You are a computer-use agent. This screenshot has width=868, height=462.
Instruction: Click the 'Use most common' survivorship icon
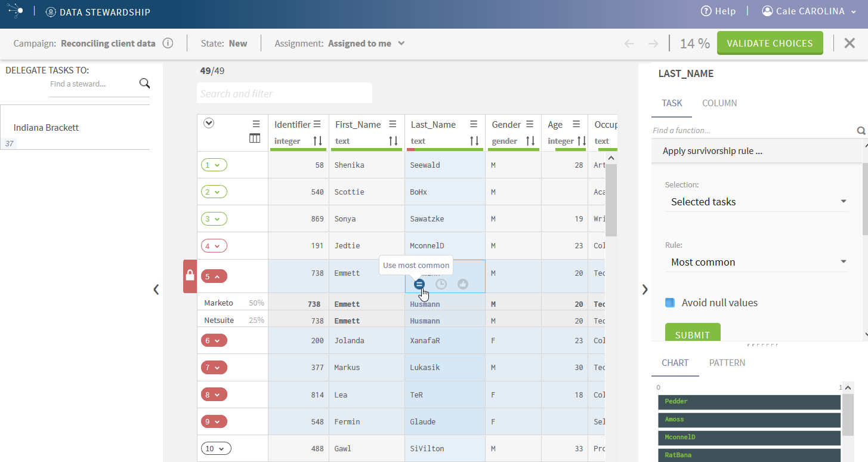(x=419, y=284)
